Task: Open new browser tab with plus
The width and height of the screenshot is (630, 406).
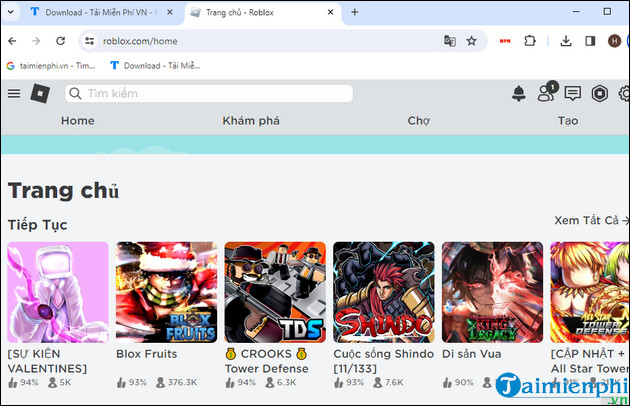Action: [x=354, y=12]
